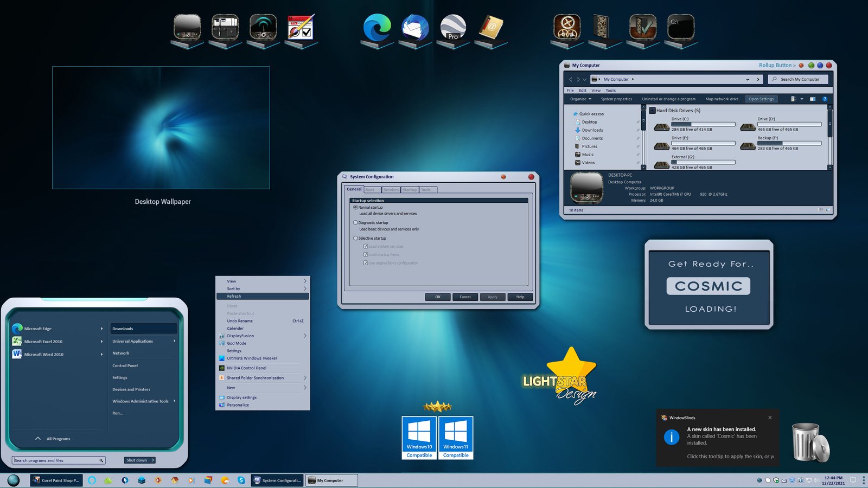Click the Desktop Wallpaper thumbnail
The width and height of the screenshot is (868, 488).
(x=161, y=127)
